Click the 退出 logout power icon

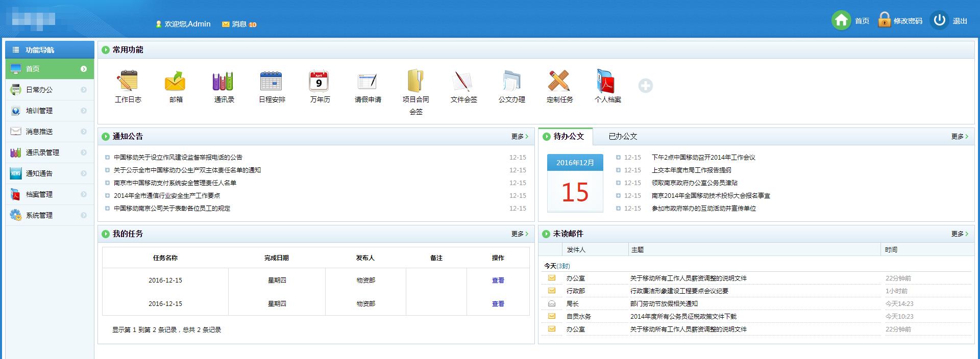(x=939, y=20)
